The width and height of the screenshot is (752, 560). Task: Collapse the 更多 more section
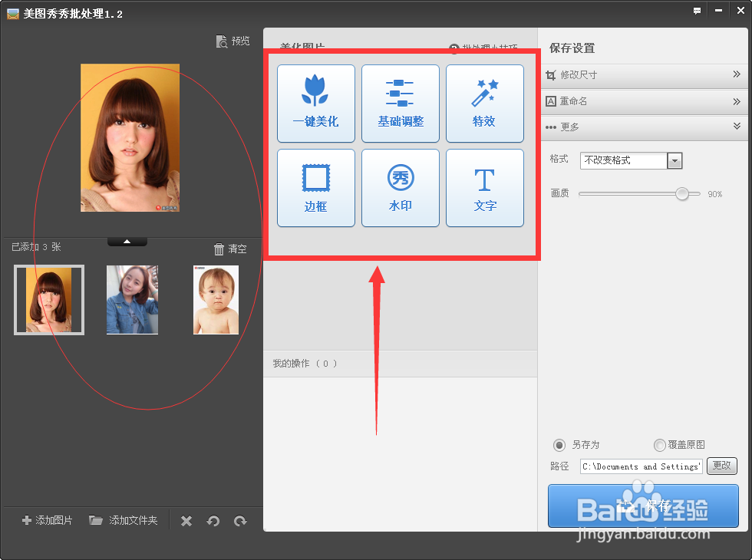tap(644, 127)
